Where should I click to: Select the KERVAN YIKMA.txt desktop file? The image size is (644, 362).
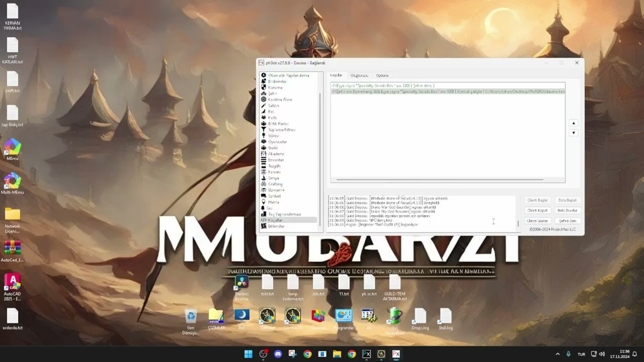click(13, 17)
